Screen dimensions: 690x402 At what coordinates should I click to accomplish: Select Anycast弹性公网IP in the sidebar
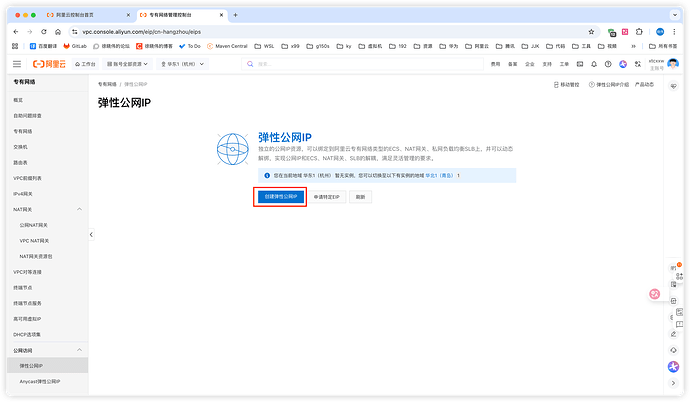pyautogui.click(x=40, y=382)
